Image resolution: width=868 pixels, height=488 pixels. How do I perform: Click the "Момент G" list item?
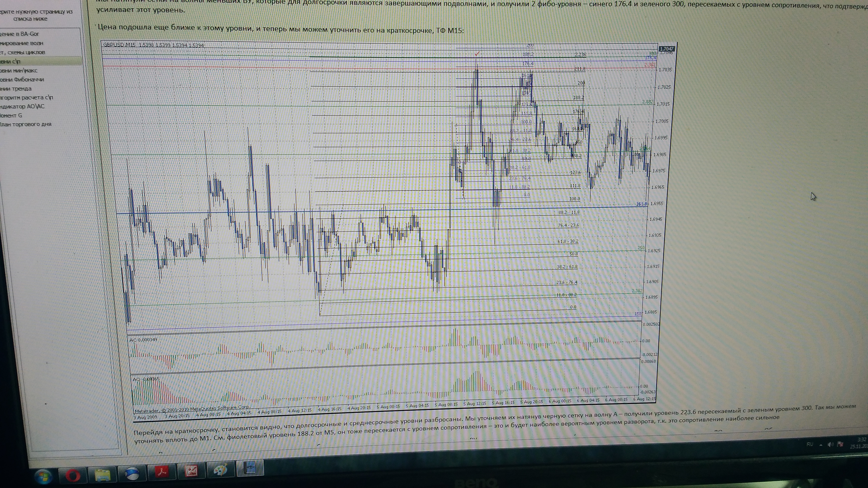pyautogui.click(x=11, y=116)
